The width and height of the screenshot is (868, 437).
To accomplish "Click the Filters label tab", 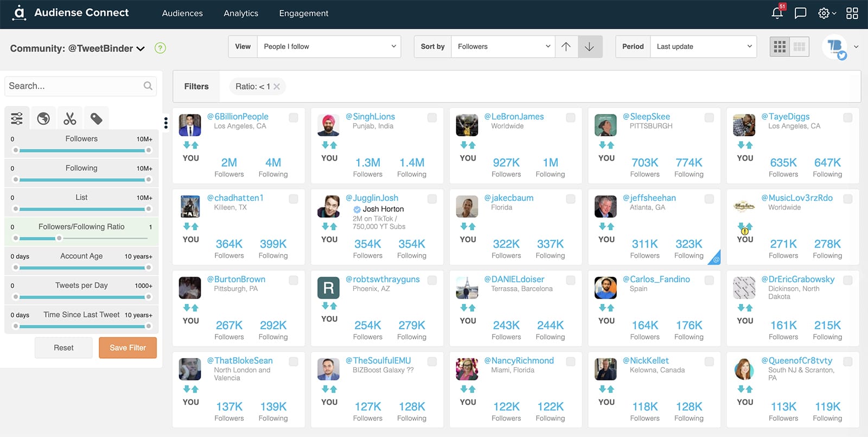I will point(196,86).
